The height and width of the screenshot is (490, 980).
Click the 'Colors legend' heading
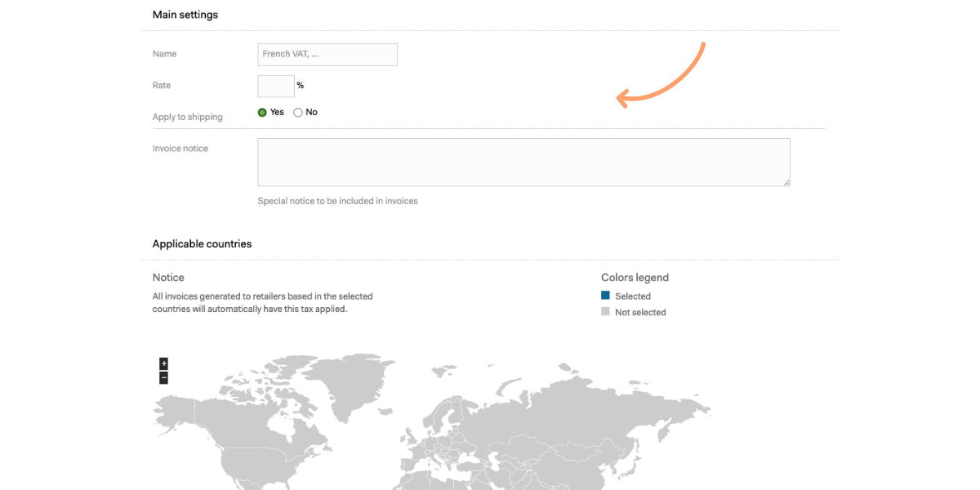click(x=635, y=278)
